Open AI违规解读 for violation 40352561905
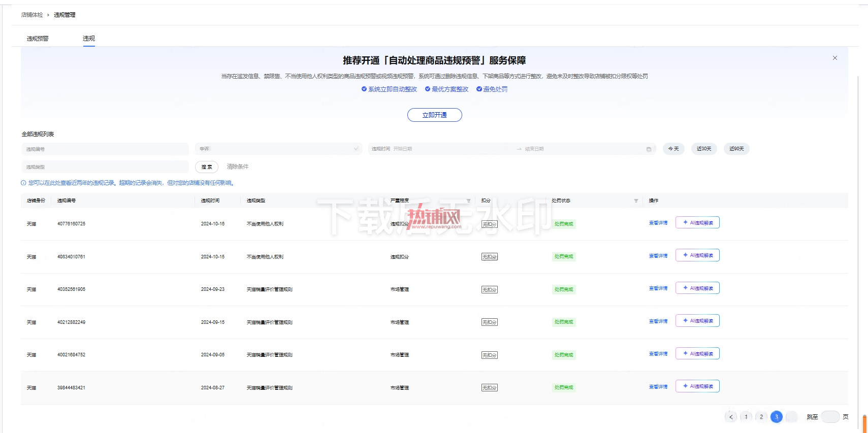The width and height of the screenshot is (868, 433). coord(697,288)
